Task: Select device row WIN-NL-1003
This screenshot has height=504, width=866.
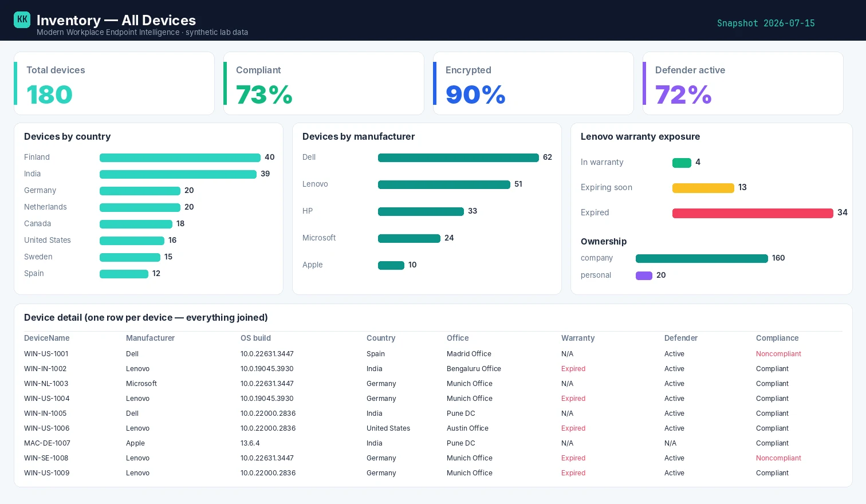Action: coord(433,384)
